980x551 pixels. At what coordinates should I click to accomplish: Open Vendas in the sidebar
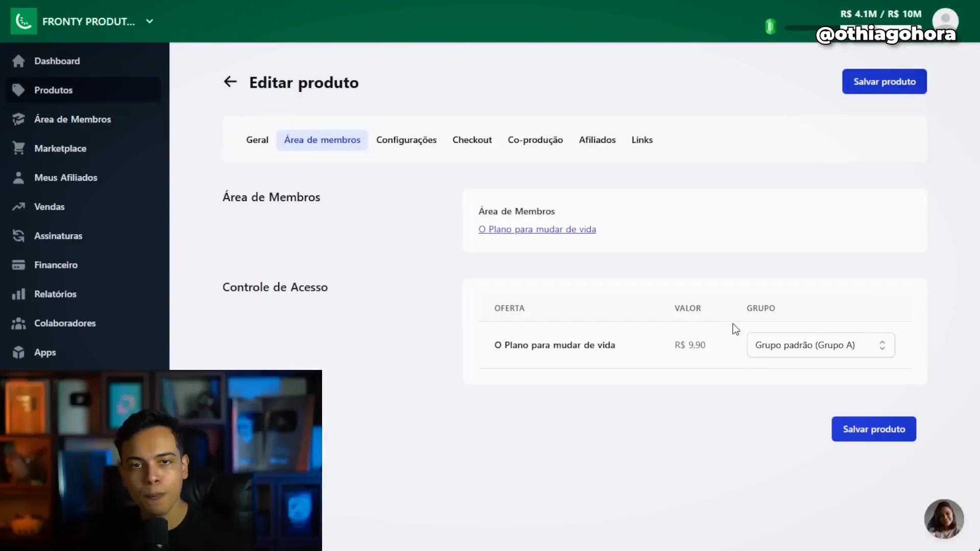83,207
